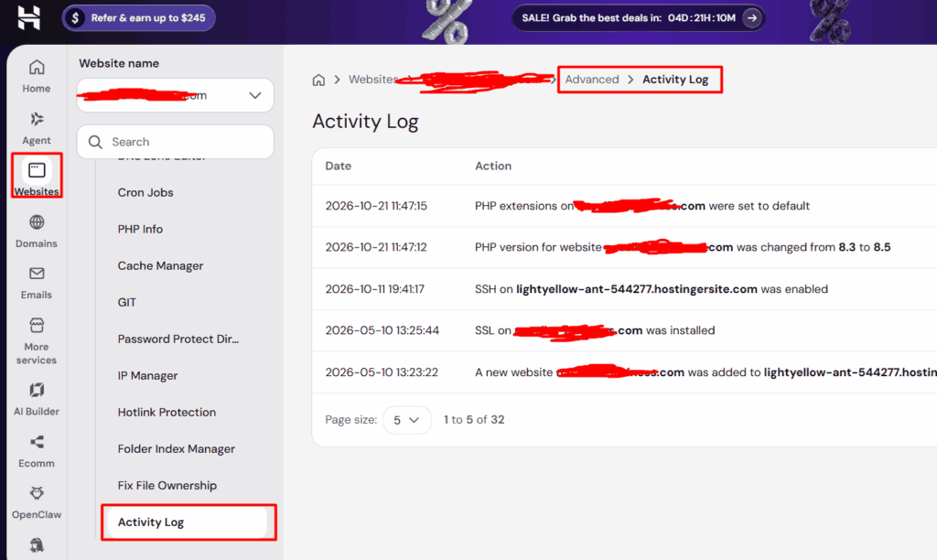This screenshot has width=937, height=560.
Task: Click the Advanced breadcrumb link
Action: click(592, 80)
